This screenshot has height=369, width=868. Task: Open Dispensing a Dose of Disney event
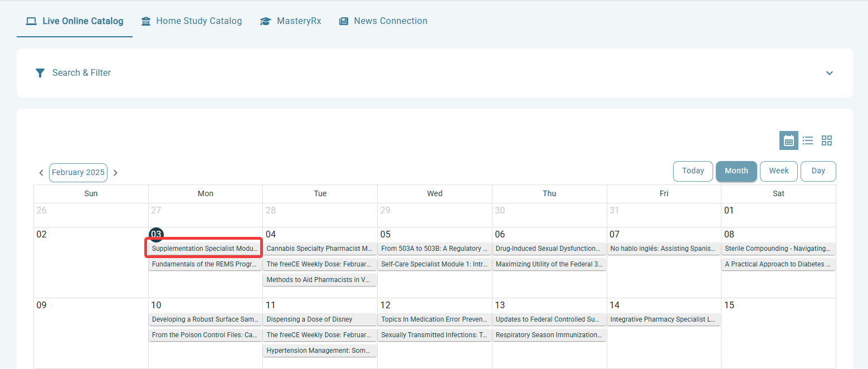click(x=320, y=319)
